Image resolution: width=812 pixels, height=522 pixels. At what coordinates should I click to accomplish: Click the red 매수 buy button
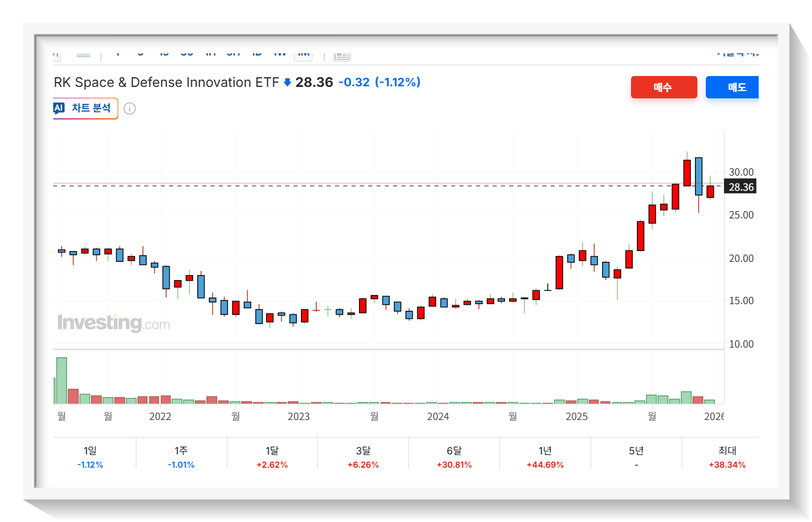coord(664,87)
